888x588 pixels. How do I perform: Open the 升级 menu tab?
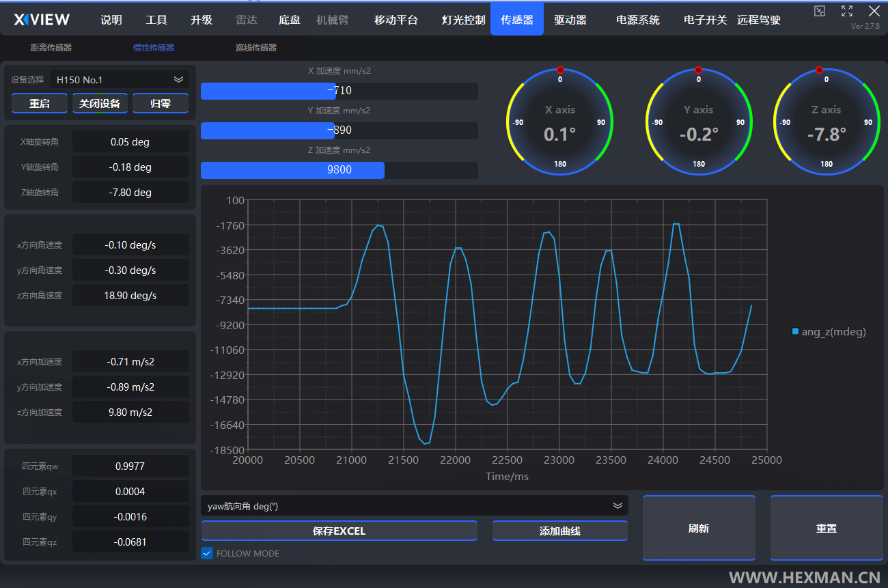pyautogui.click(x=202, y=20)
